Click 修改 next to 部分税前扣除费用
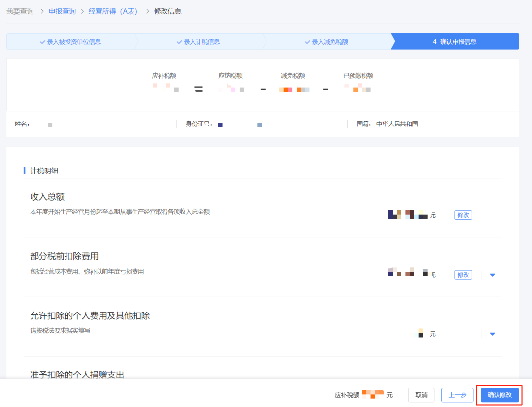The image size is (532, 407). click(463, 275)
